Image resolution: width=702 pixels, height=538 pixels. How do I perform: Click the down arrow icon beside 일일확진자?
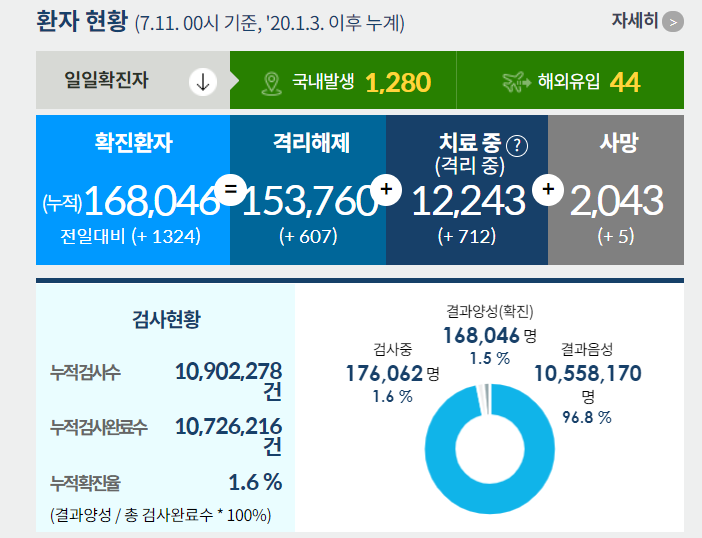tap(202, 82)
